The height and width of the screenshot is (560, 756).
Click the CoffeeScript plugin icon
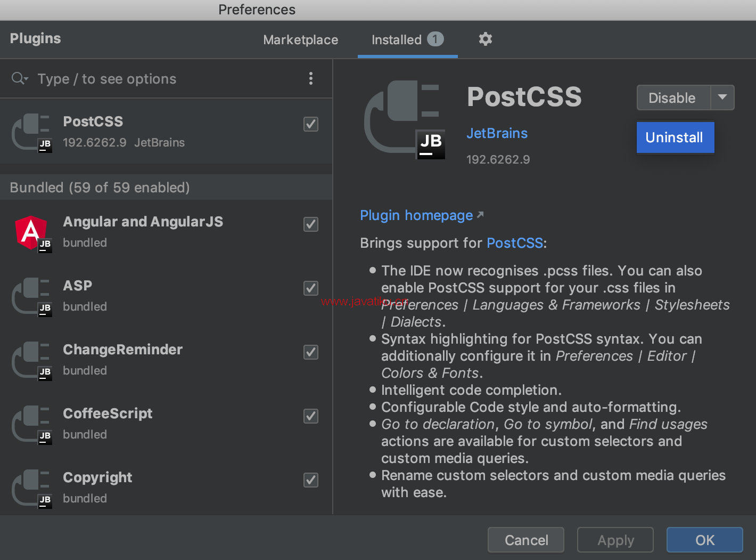tap(32, 425)
